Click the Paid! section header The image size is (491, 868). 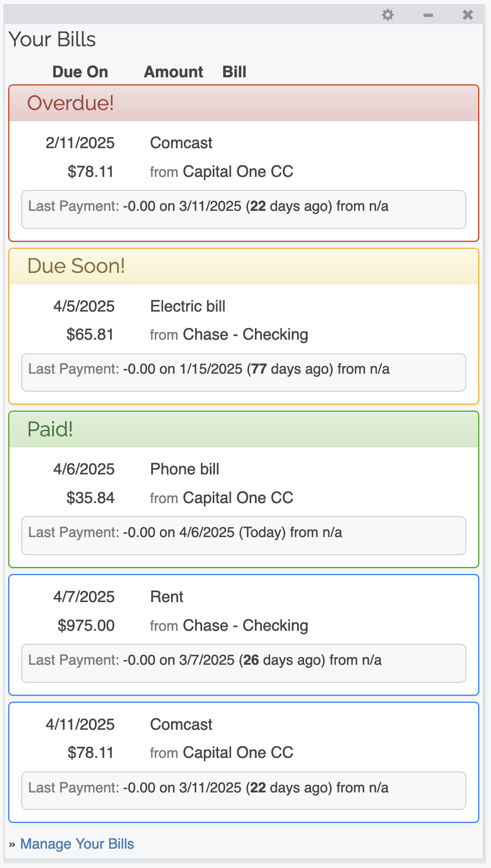point(50,429)
